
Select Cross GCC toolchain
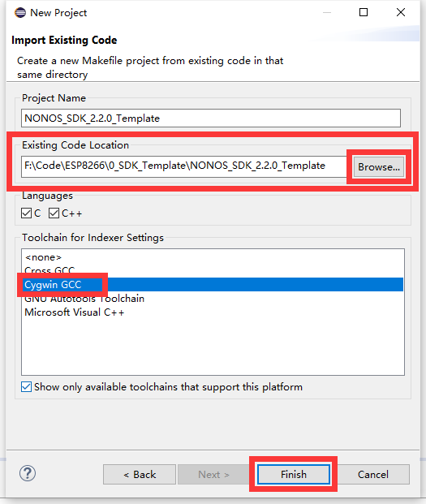[x=212, y=270]
